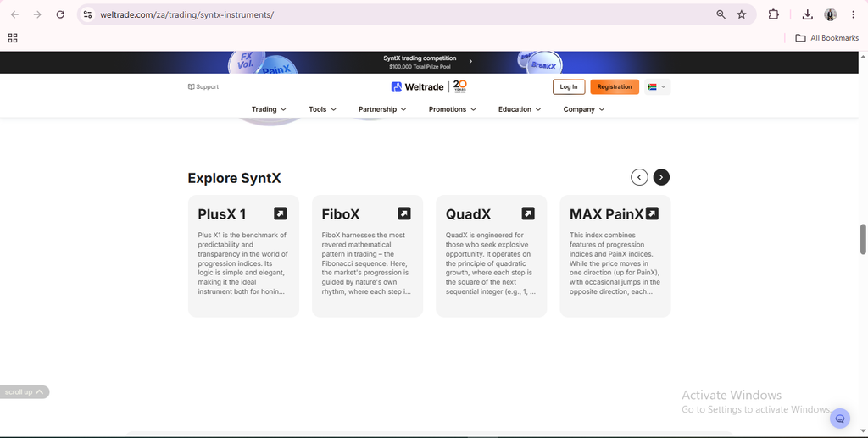This screenshot has height=438, width=868.
Task: Click the scrollbar up arrow
Action: [x=862, y=57]
